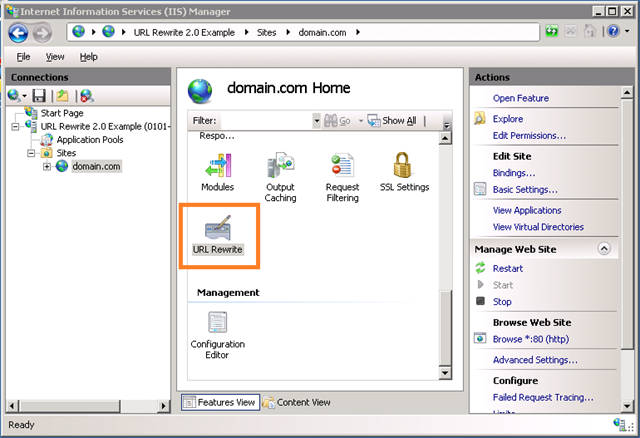Screen dimensions: 640x438
Task: Expand the domain.com tree node
Action: pyautogui.click(x=47, y=166)
